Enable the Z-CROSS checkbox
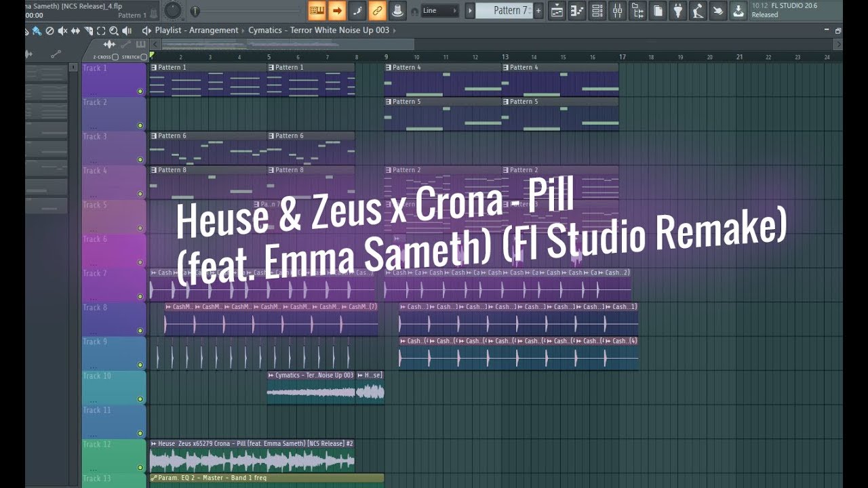 click(115, 57)
